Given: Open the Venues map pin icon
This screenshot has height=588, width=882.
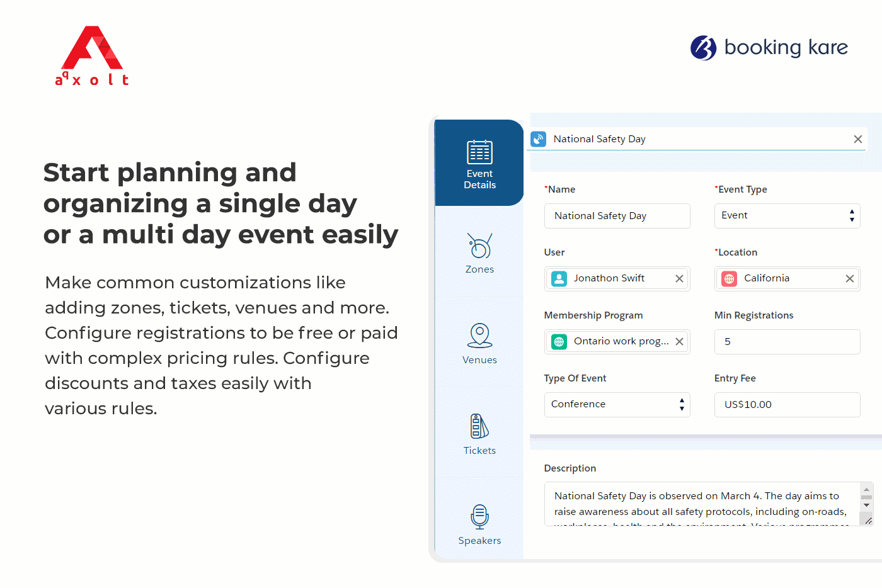Looking at the screenshot, I should 479,336.
